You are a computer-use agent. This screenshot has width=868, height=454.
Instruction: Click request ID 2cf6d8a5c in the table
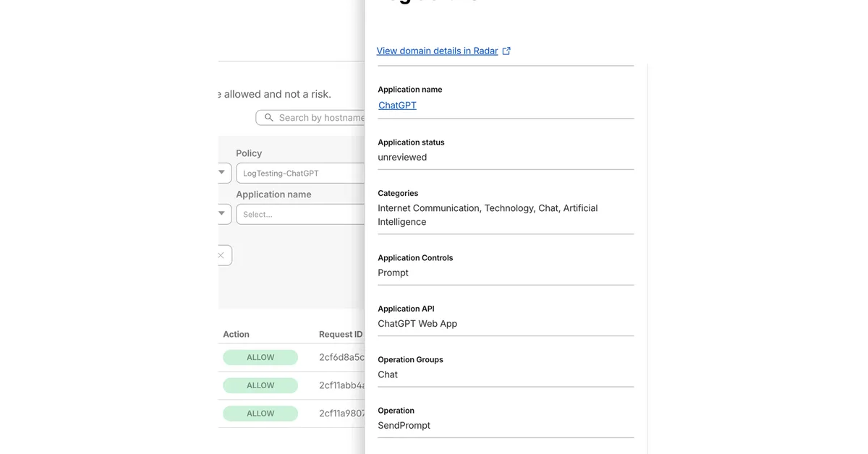341,357
